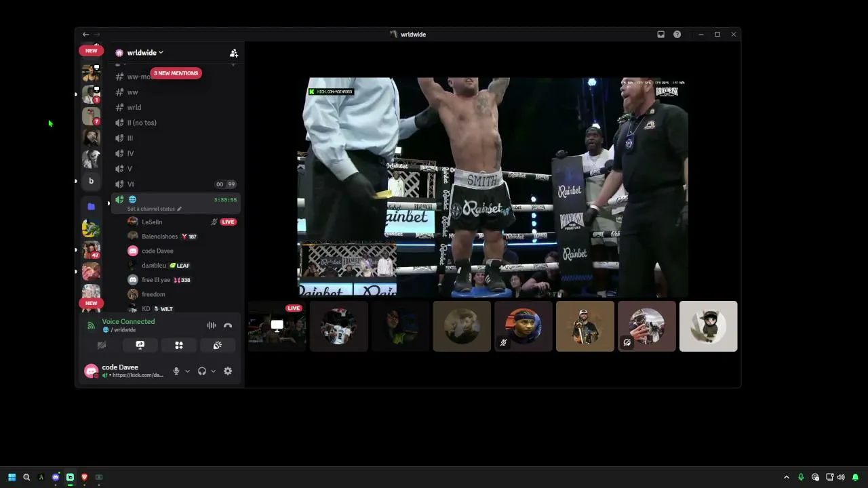The width and height of the screenshot is (868, 488).
Task: Watch LeSelln's stream via LIVE badge
Action: click(x=228, y=222)
